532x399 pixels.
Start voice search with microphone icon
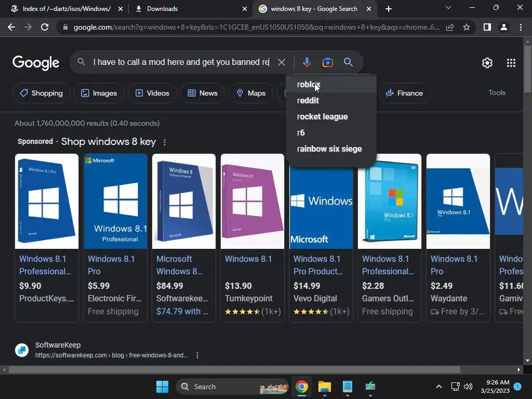pyautogui.click(x=307, y=62)
